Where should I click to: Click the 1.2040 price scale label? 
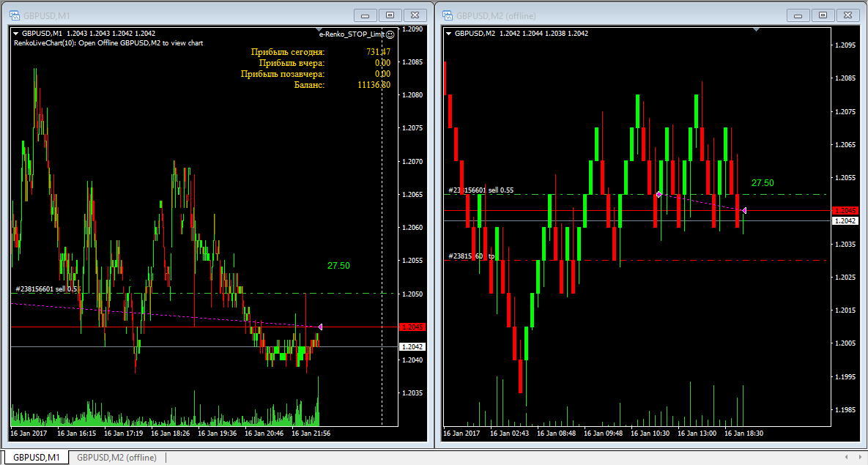(x=412, y=360)
